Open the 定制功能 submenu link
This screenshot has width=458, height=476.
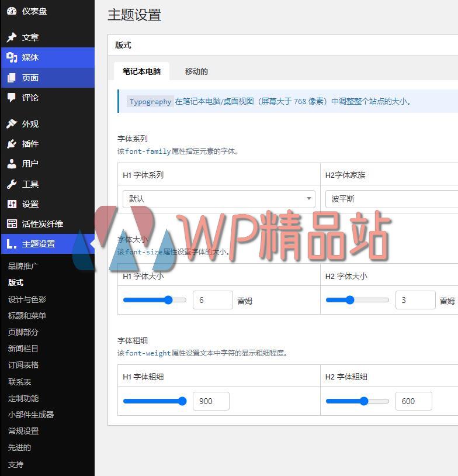pyautogui.click(x=23, y=398)
